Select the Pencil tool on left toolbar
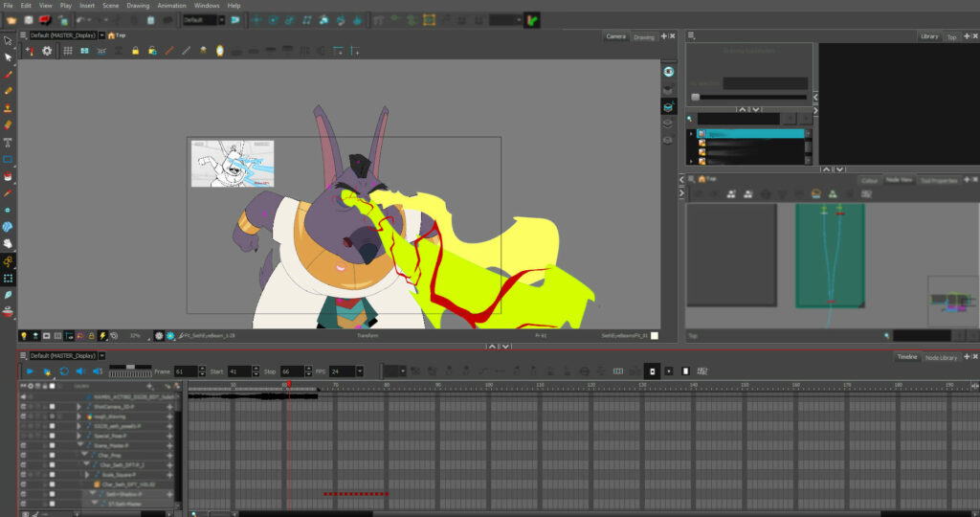 pos(8,91)
